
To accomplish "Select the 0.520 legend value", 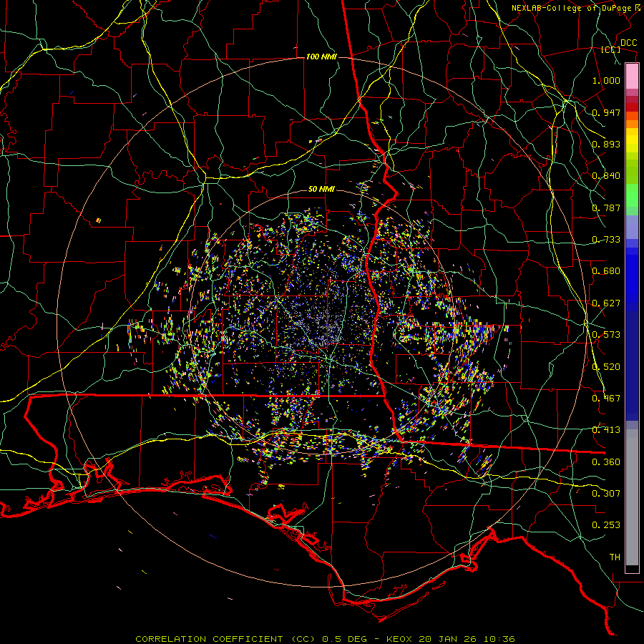I will pyautogui.click(x=606, y=367).
